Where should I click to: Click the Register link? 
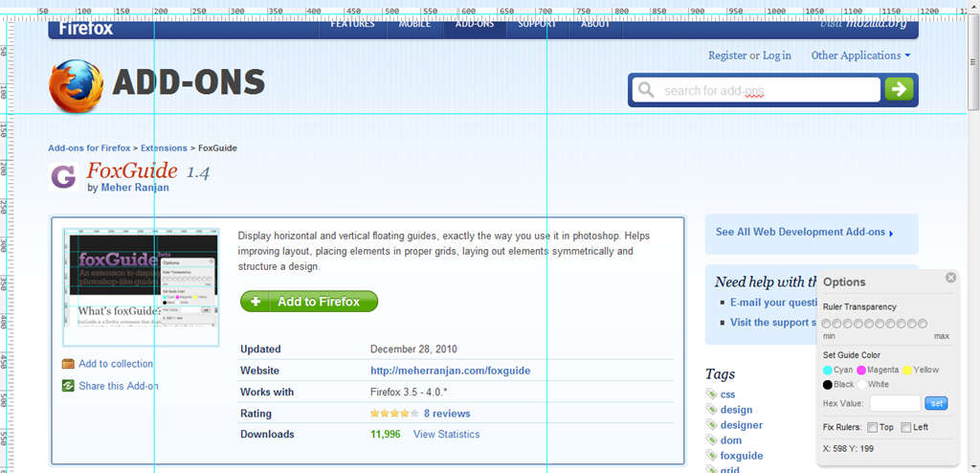727,56
